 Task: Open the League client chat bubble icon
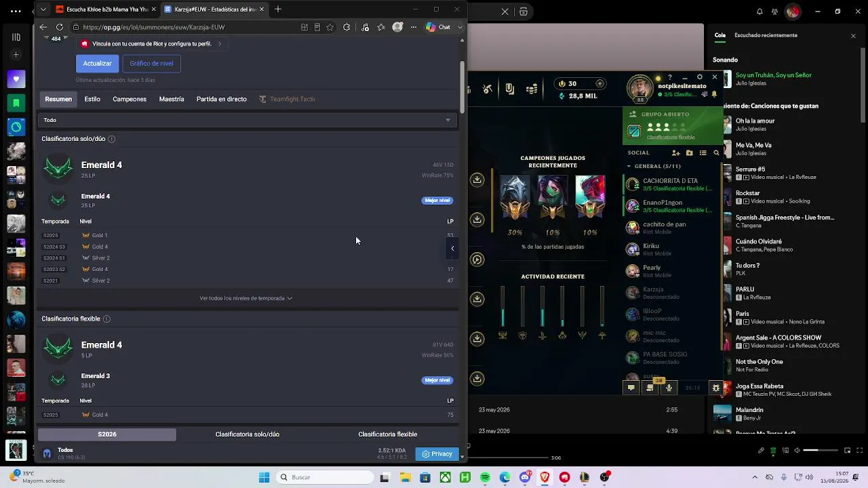click(x=631, y=388)
